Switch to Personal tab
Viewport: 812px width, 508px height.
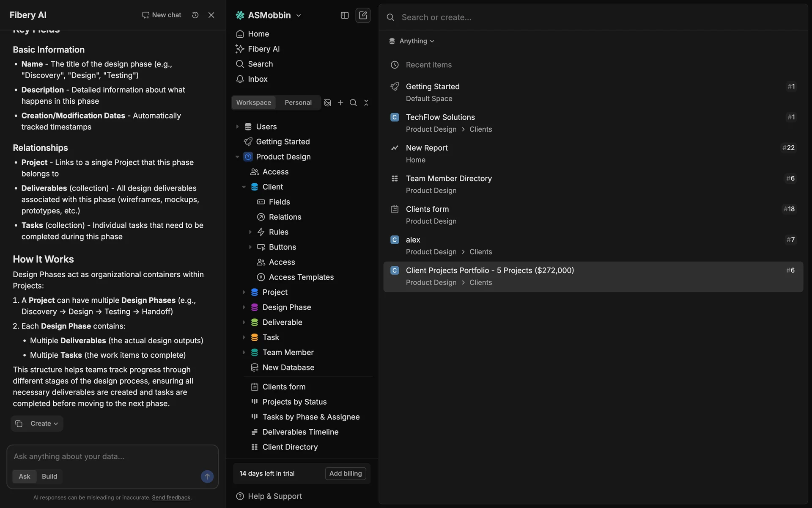pos(298,103)
